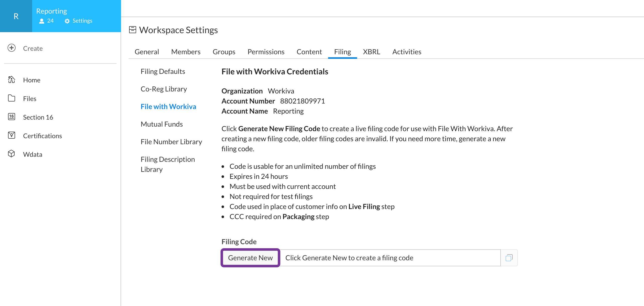Select the XBRL tab
This screenshot has height=306, width=644.
[x=371, y=52]
